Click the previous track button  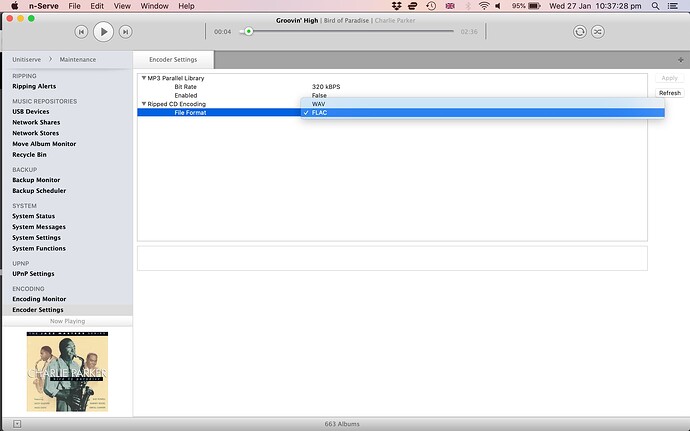pos(81,32)
